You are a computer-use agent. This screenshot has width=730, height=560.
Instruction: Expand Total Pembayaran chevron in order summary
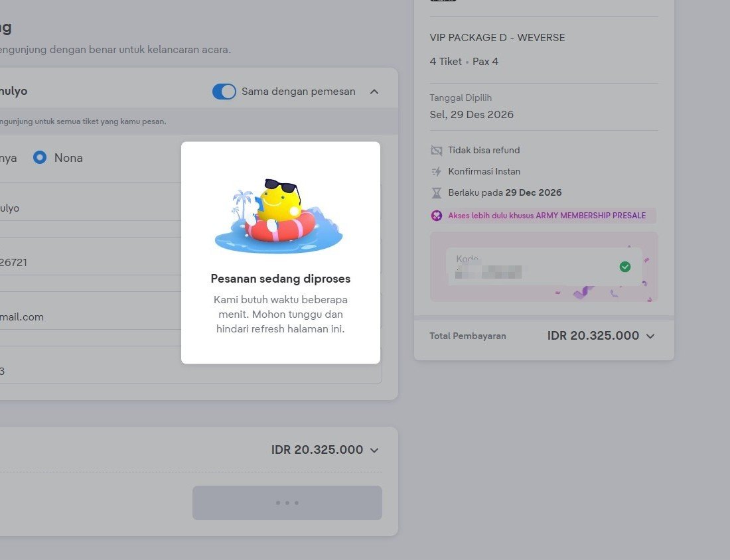pos(650,336)
